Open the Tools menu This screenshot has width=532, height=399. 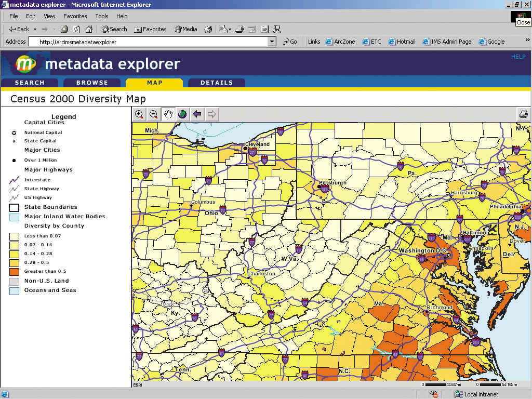click(x=101, y=16)
